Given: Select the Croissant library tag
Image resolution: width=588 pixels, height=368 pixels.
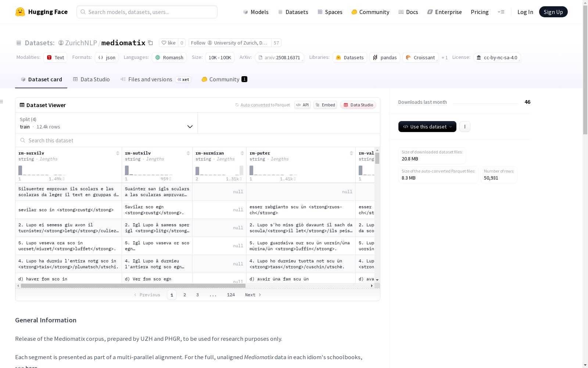Looking at the screenshot, I should click(420, 57).
